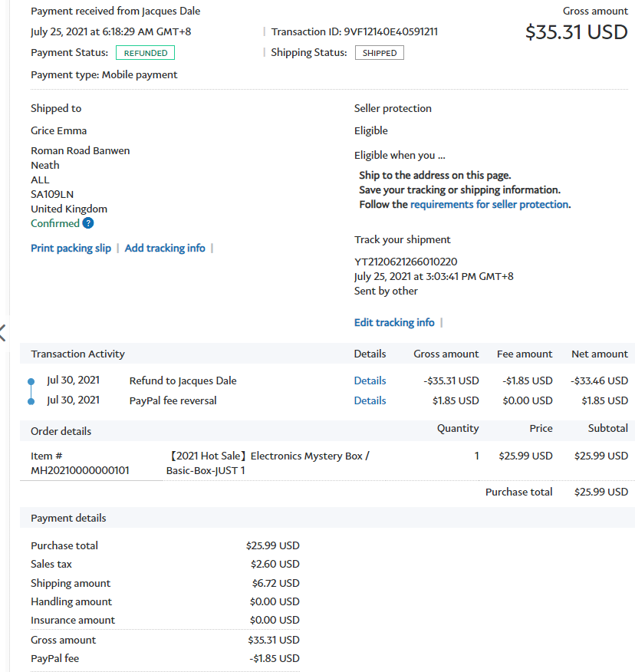The height and width of the screenshot is (672, 635).
Task: Click the Transaction Activity section header
Action: click(x=77, y=354)
